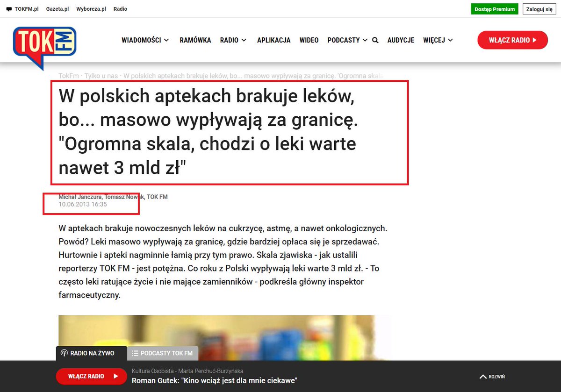Image resolution: width=561 pixels, height=392 pixels.
Task: Expand the player with Rozwiń chevron
Action: [492, 377]
